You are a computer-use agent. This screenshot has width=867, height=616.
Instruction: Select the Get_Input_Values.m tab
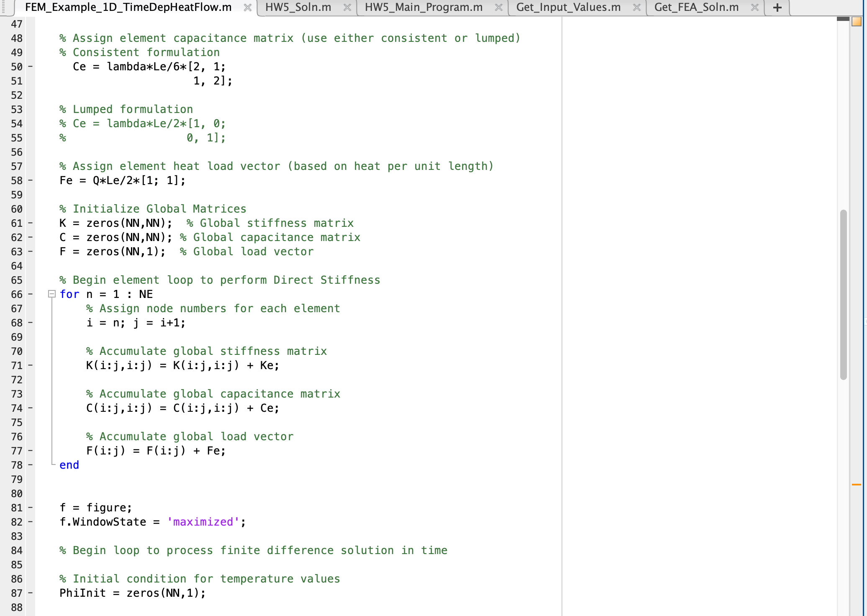(568, 7)
